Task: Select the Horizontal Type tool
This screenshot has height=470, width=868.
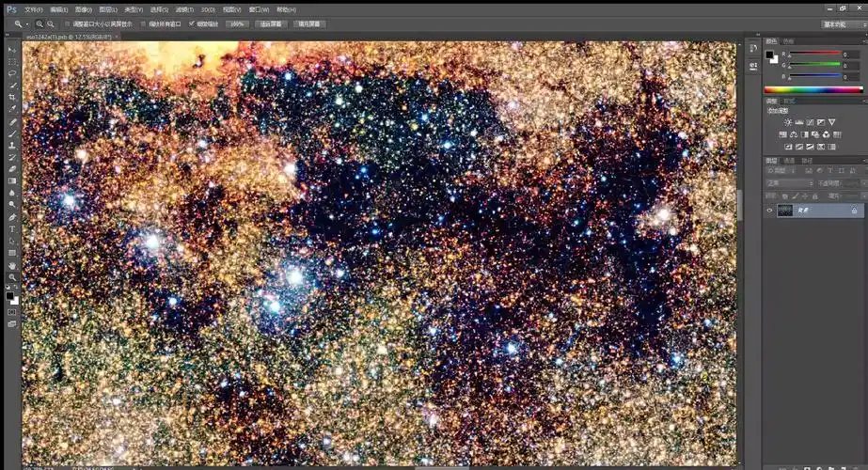Action: tap(12, 229)
